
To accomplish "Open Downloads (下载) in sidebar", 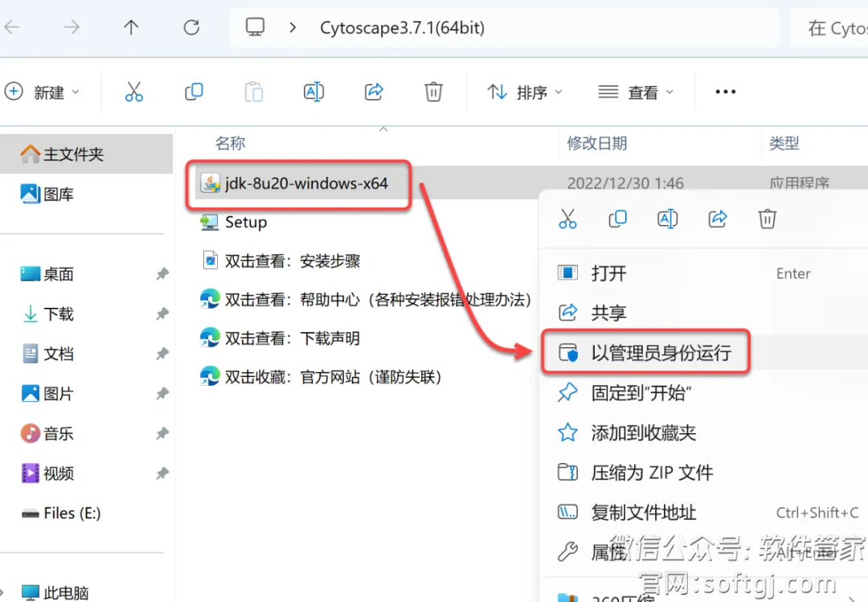I will pyautogui.click(x=59, y=314).
